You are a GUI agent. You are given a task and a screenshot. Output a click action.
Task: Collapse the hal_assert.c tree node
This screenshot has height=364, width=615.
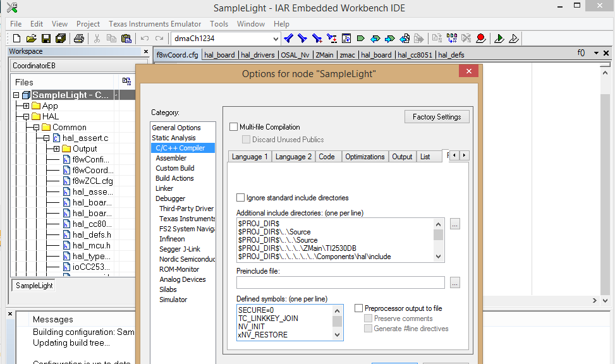46,138
